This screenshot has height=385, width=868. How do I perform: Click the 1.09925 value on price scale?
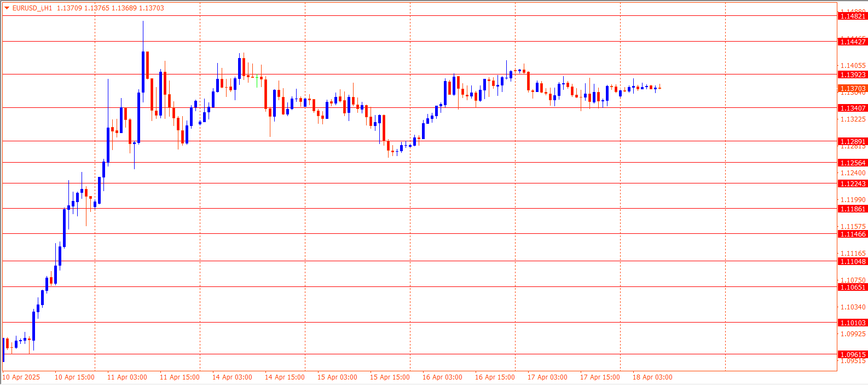tap(853, 334)
